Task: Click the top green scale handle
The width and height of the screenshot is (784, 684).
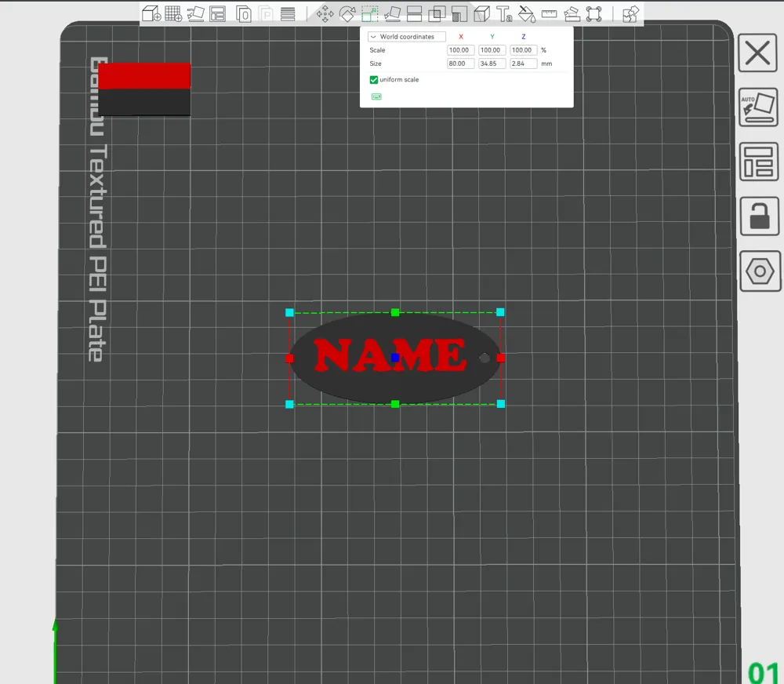Action: click(x=395, y=312)
